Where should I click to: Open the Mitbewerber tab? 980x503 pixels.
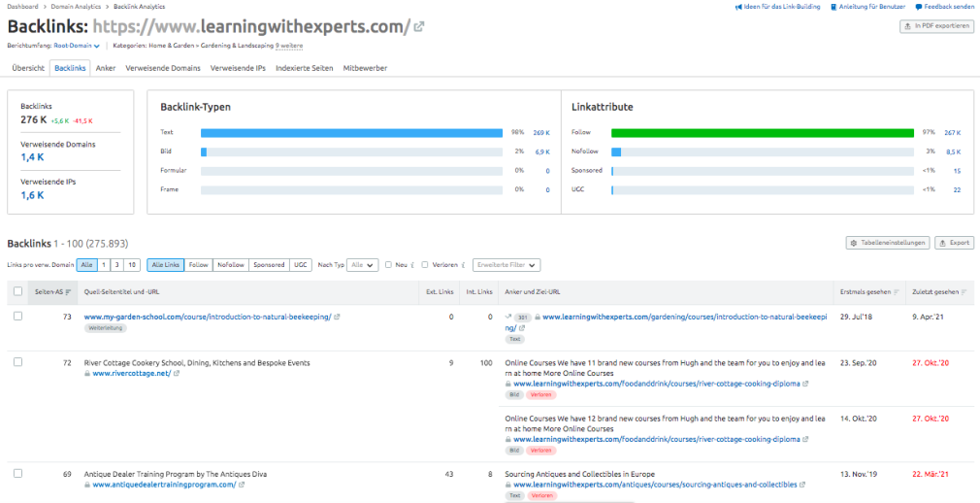[365, 68]
